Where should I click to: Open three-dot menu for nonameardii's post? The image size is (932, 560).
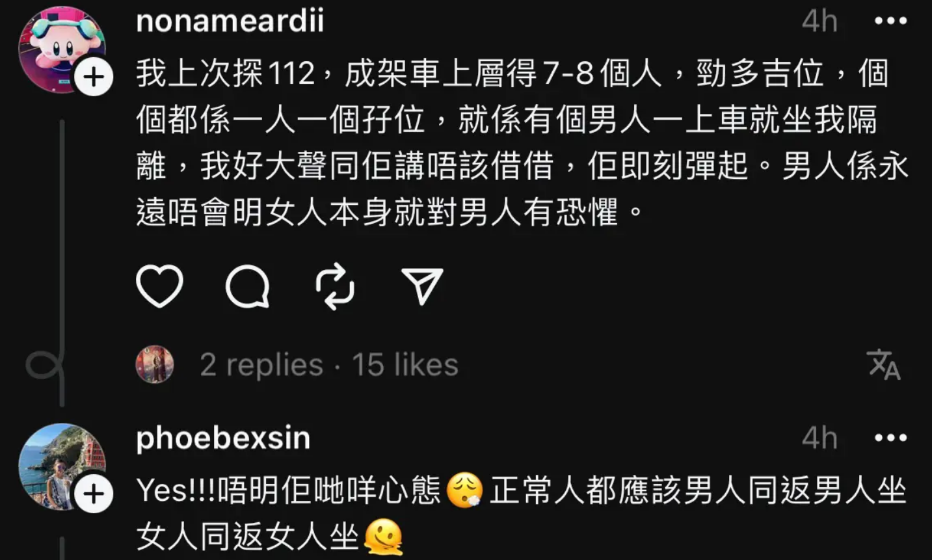pos(890,21)
